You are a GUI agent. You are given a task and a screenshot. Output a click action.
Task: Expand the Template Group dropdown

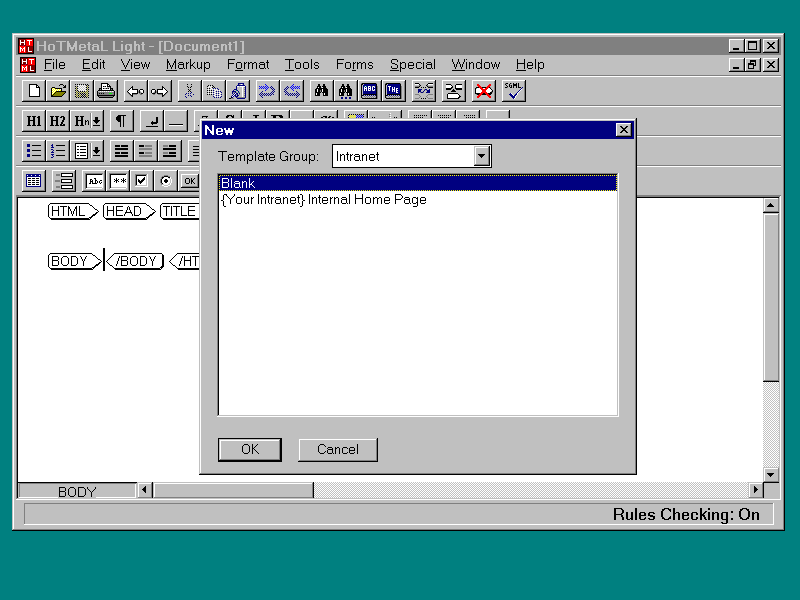click(x=482, y=156)
